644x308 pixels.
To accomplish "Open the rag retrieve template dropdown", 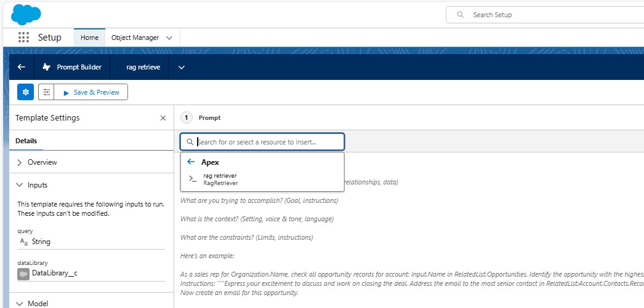I will [x=182, y=67].
